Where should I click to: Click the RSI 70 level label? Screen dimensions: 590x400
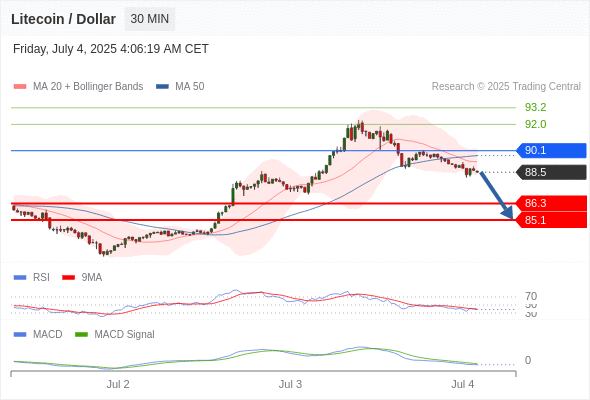tap(531, 296)
